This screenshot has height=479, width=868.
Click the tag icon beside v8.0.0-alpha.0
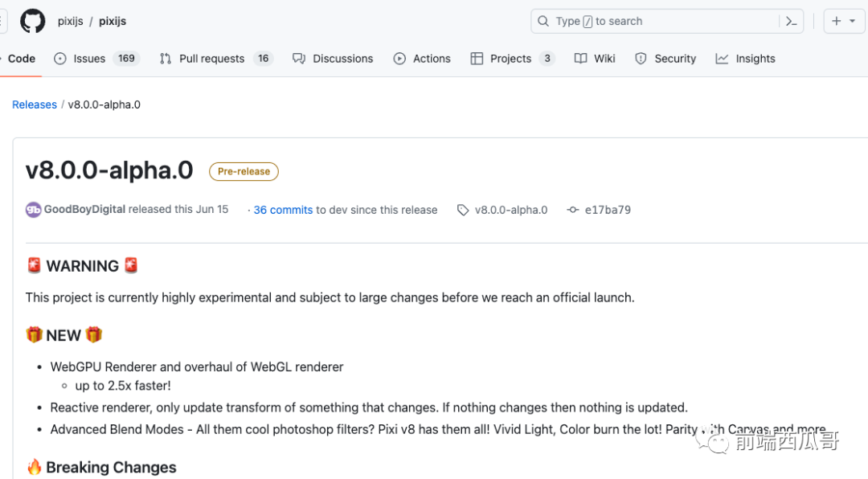click(x=463, y=211)
